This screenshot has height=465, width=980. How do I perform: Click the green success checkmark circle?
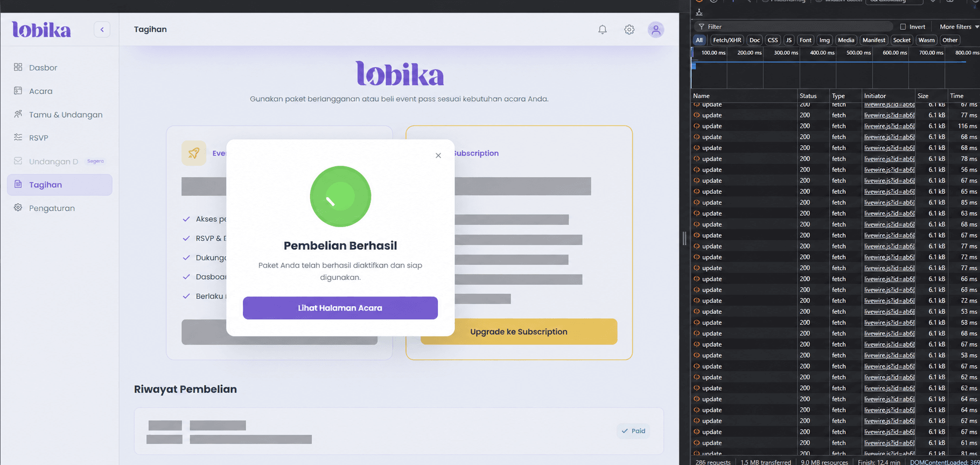click(x=340, y=196)
